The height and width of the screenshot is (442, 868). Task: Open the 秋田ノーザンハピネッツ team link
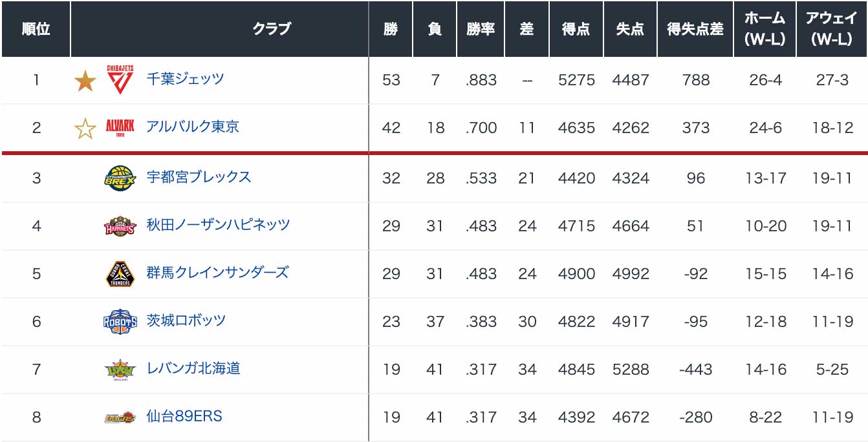(x=218, y=225)
